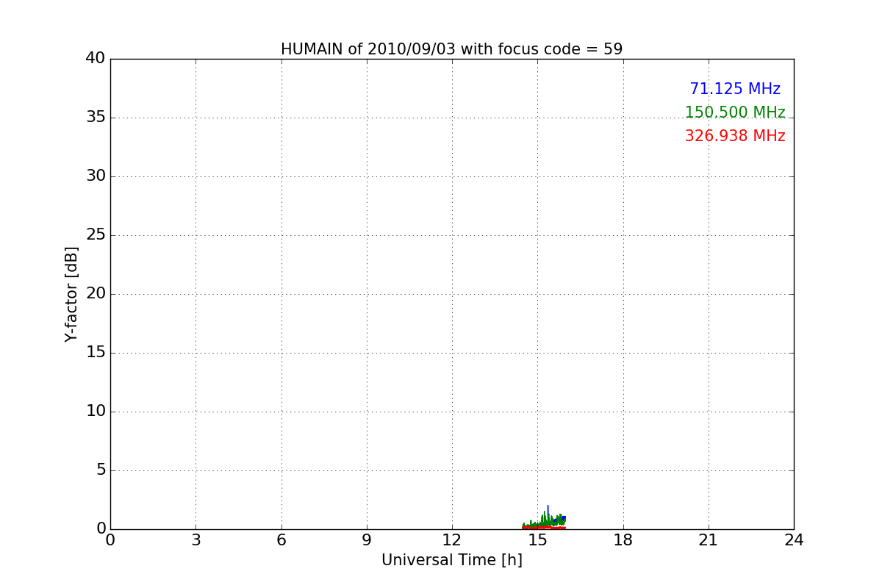
Task: Click the y-axis tick label '25'
Action: [x=96, y=234]
